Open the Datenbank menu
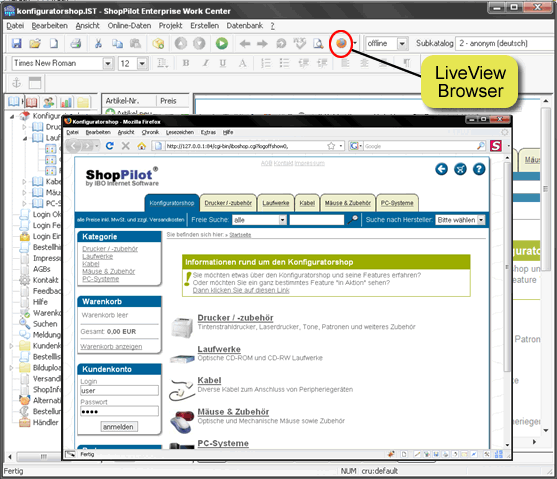Viewport: 557px width, 479px height. point(245,26)
